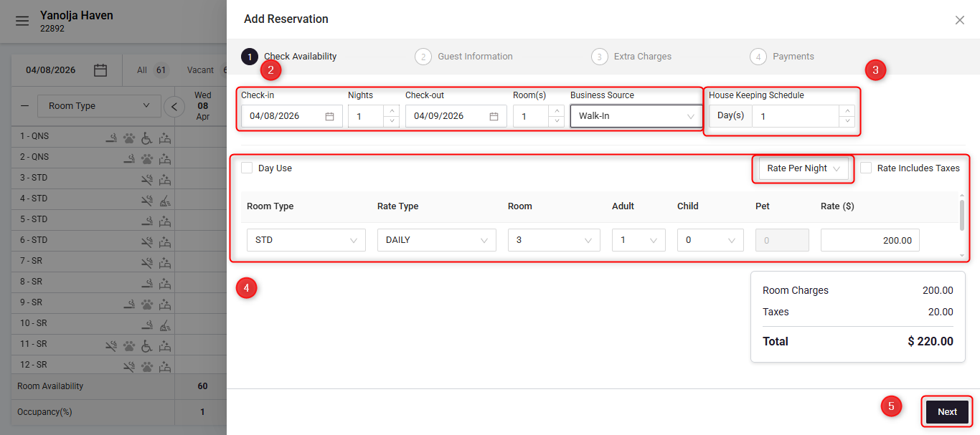Open the Rate Per Night dropdown
The height and width of the screenshot is (435, 980).
(804, 168)
